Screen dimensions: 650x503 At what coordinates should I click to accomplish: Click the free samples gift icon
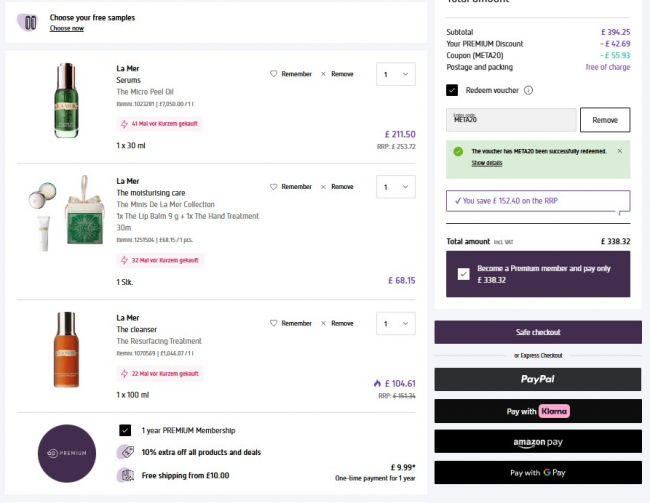(x=30, y=22)
